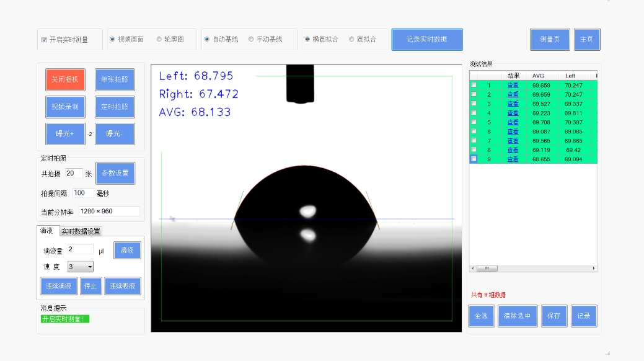Click the 定时拍照 timed photo button
Screen dimensions: 644x361
115,107
